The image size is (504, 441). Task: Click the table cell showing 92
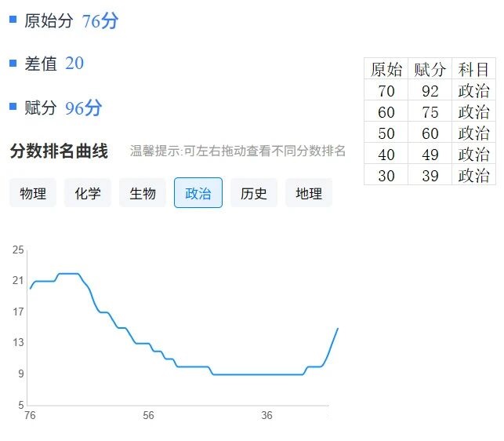coord(430,90)
